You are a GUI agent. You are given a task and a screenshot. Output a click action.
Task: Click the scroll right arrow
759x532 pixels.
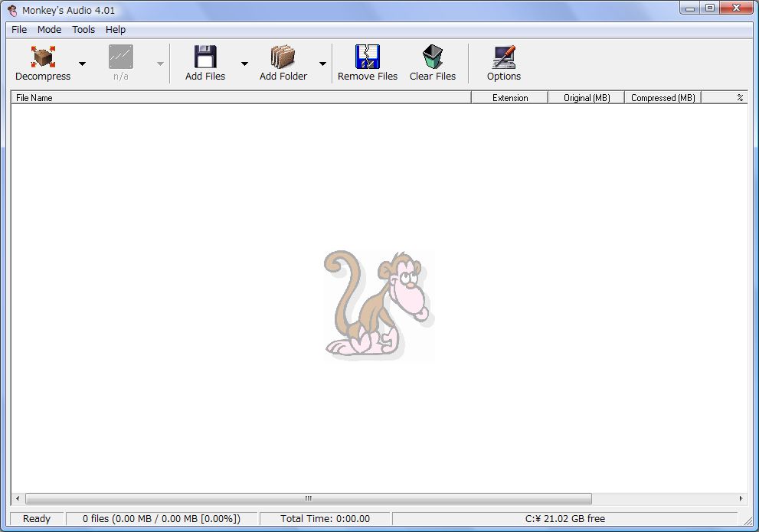pos(741,498)
